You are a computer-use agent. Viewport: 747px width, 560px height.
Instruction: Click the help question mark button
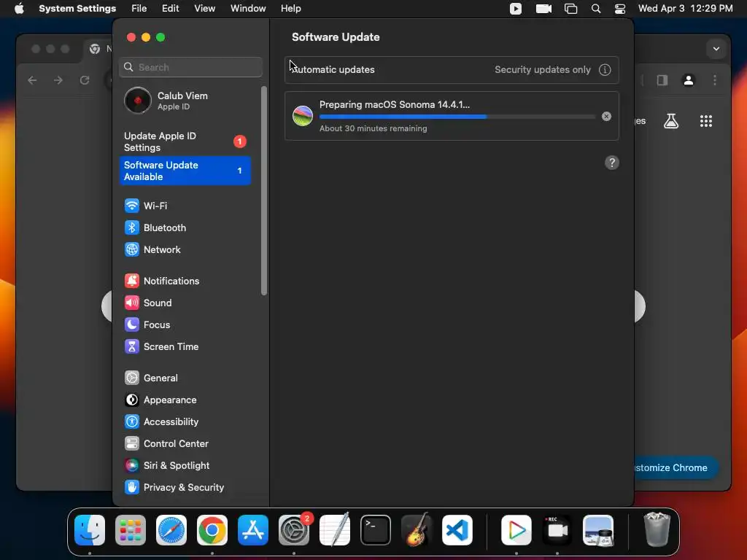[612, 163]
